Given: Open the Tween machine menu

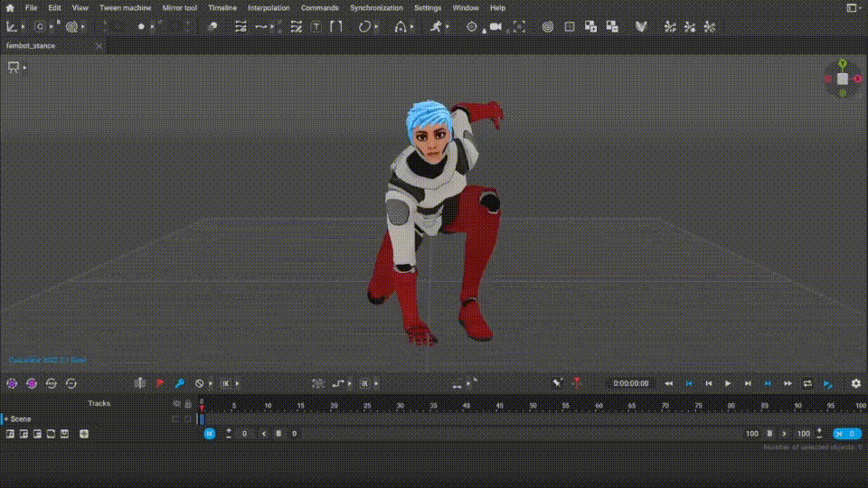Looking at the screenshot, I should [125, 7].
